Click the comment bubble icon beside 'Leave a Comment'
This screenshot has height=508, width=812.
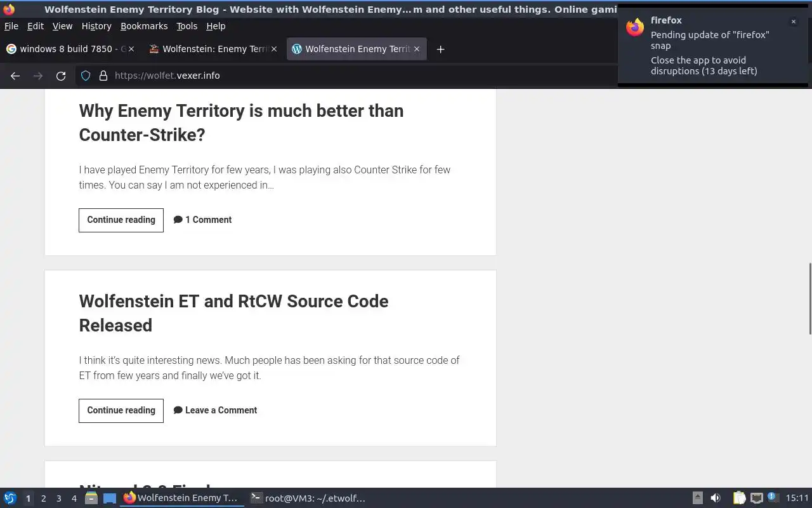point(178,410)
